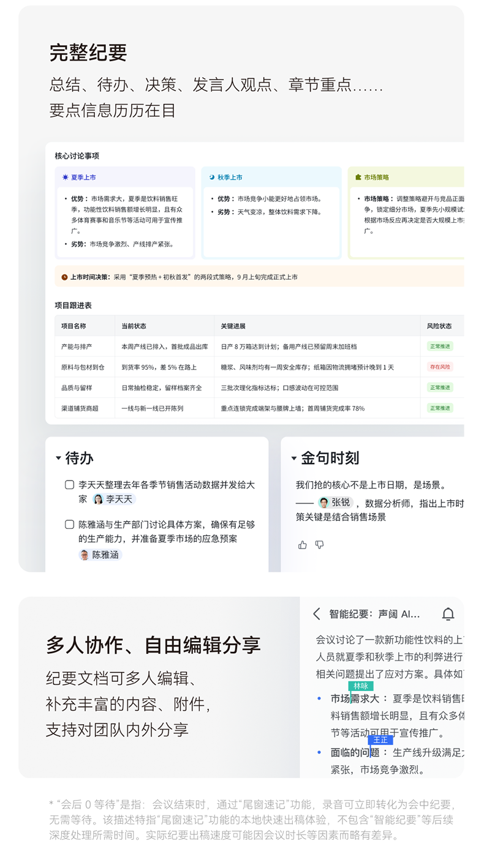
Task: Click 市场竞争激烈、产线排产紧张 line
Action: click(x=123, y=244)
